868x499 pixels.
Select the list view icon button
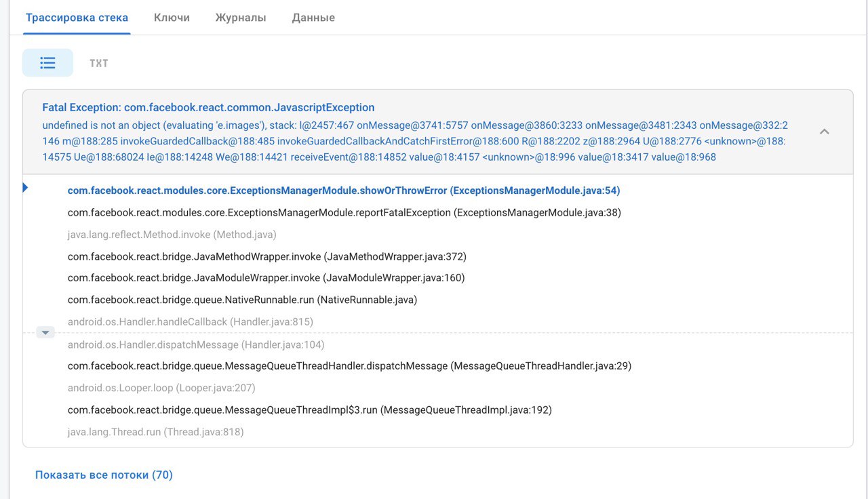47,62
